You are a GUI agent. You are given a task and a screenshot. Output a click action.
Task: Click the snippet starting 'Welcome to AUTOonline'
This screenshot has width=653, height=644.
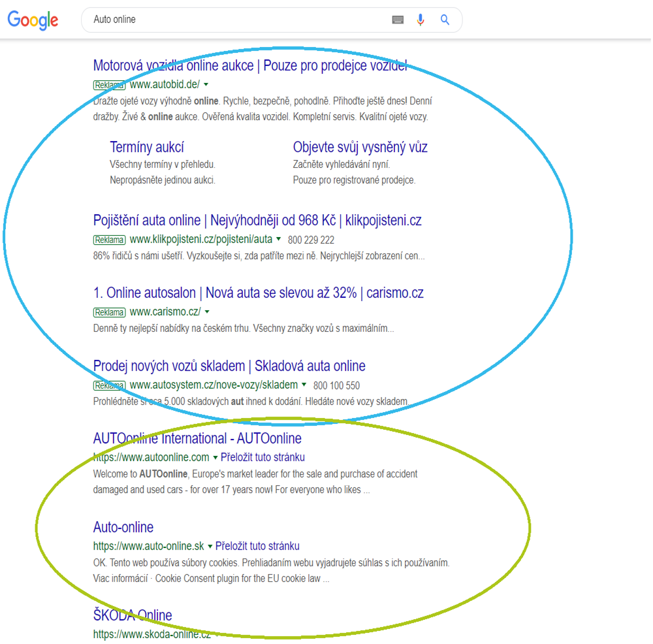(x=255, y=481)
